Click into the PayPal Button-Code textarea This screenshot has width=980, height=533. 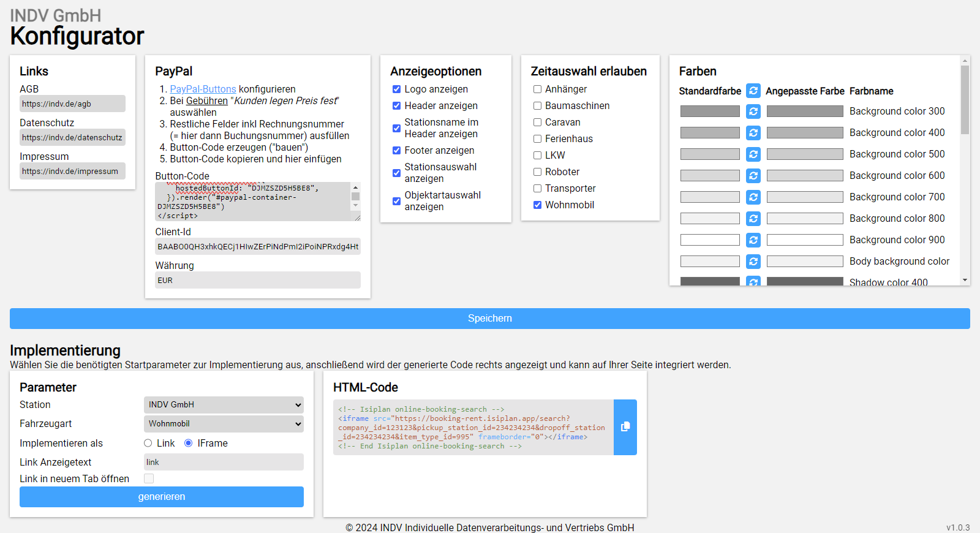tap(253, 202)
